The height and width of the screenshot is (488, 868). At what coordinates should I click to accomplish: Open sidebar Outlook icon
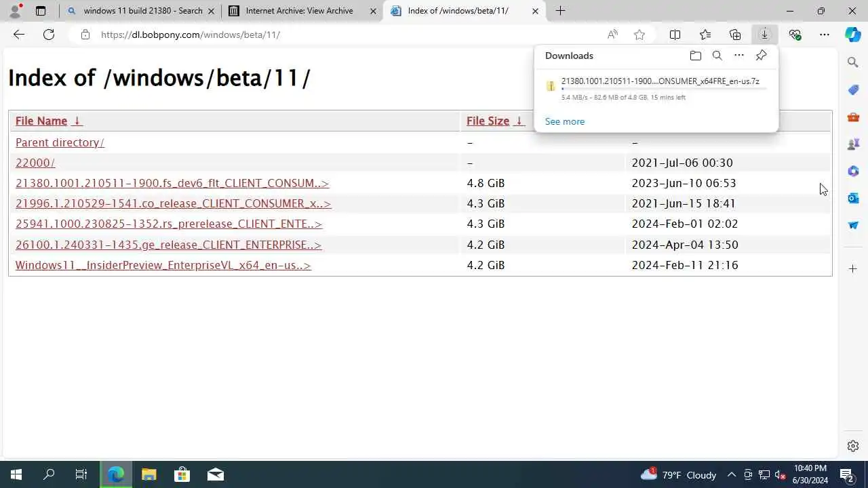click(853, 198)
